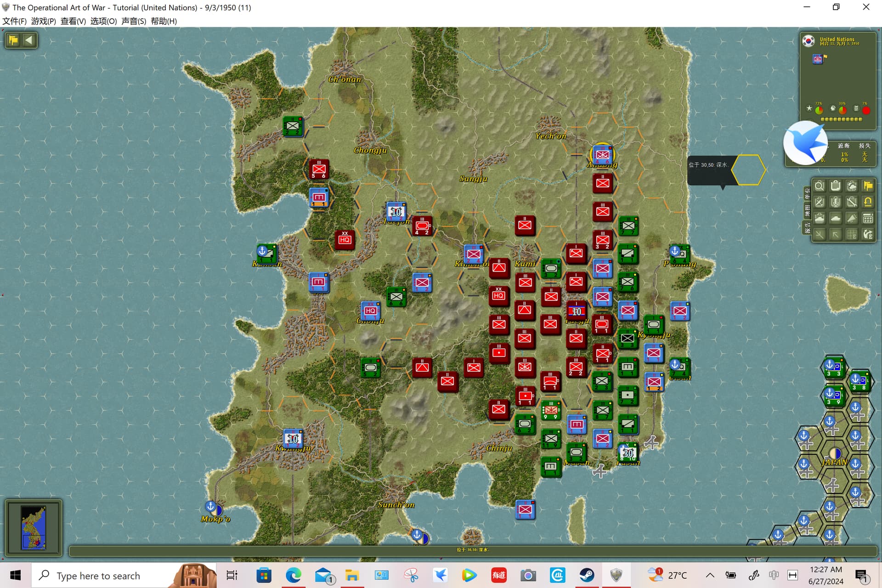Click the minimap thumbnail of Korea
This screenshot has width=882, height=588.
pos(34,527)
